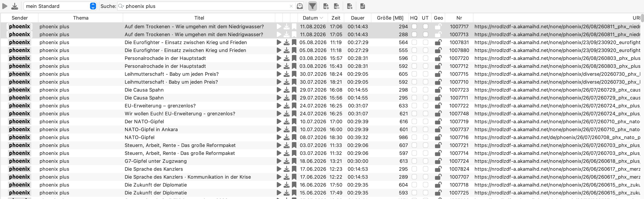Viewport: 644px width, 199px height.
Task: Bookmark the 39-minute NATO-Gipfel film Nr 1007716
Action: [294, 137]
